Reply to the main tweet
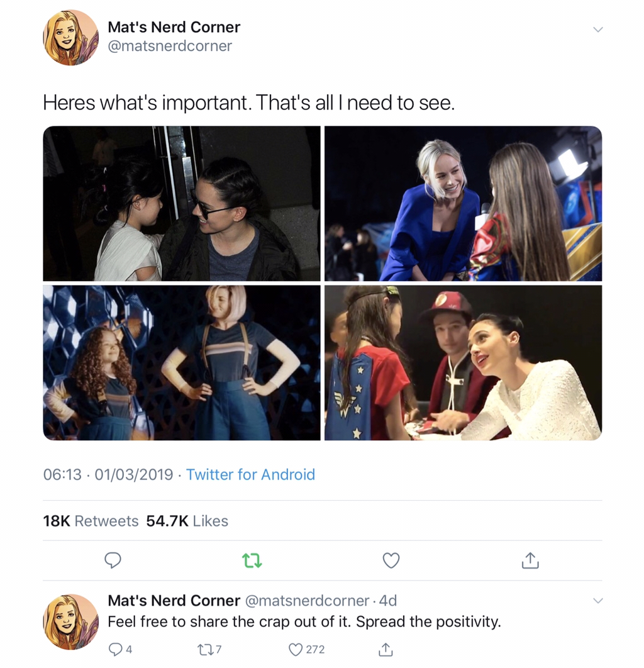 [x=113, y=560]
